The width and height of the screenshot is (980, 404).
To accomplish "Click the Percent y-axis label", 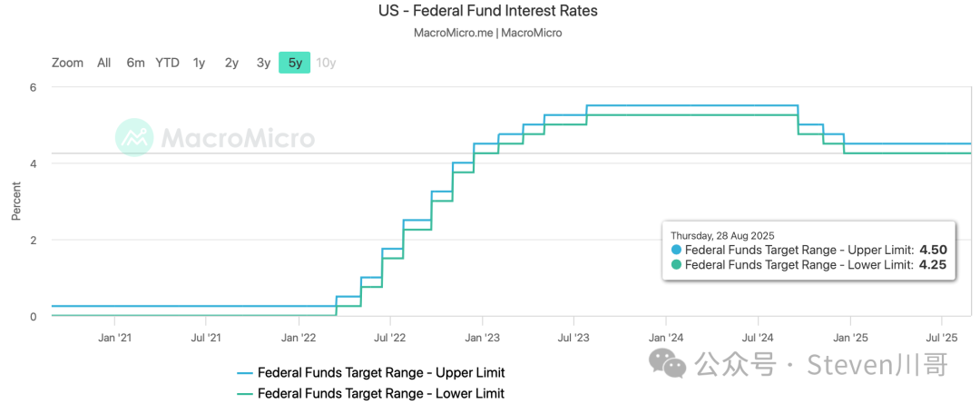I will point(15,201).
